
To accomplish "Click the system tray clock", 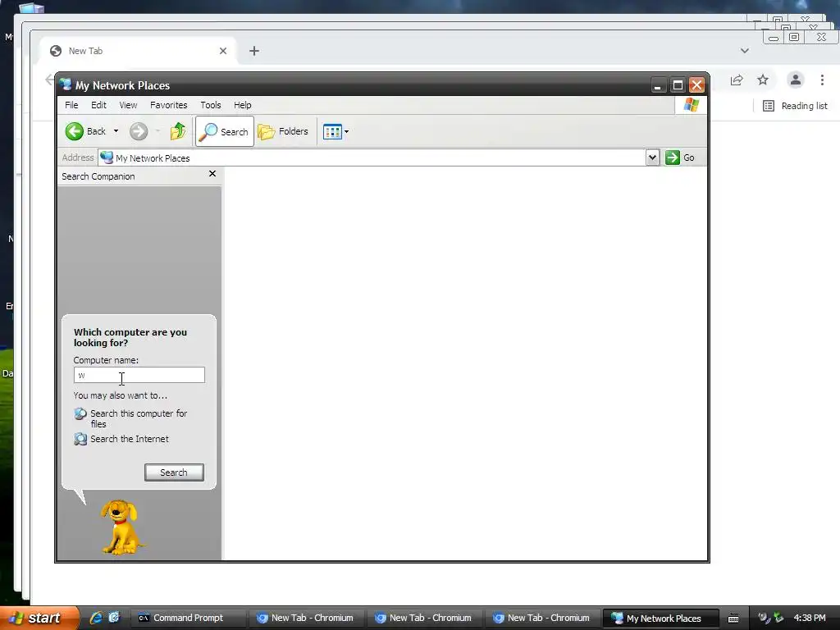I will point(810,619).
